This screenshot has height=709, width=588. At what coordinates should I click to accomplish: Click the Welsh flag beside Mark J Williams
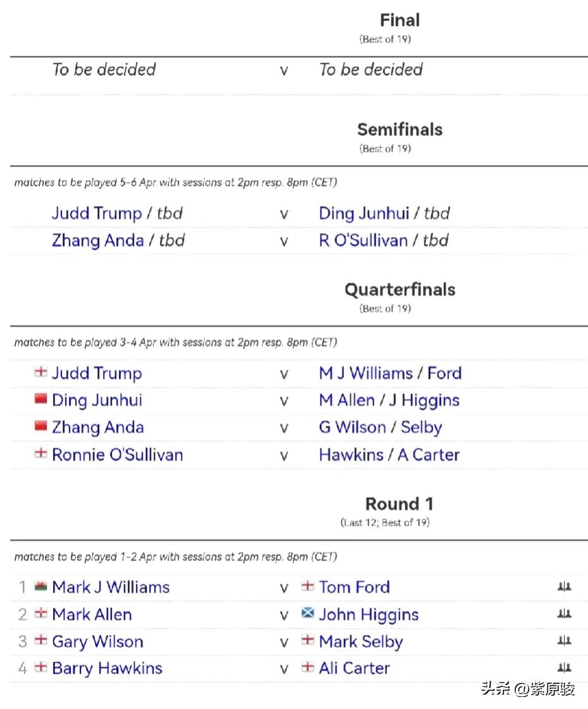coord(40,586)
